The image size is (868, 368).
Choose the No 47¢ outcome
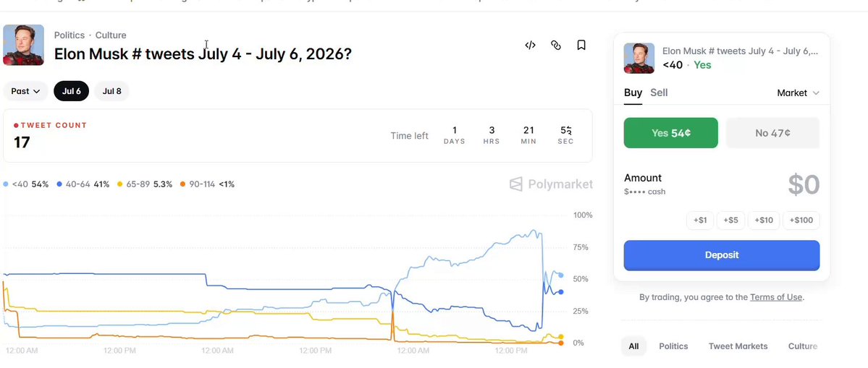coord(772,132)
